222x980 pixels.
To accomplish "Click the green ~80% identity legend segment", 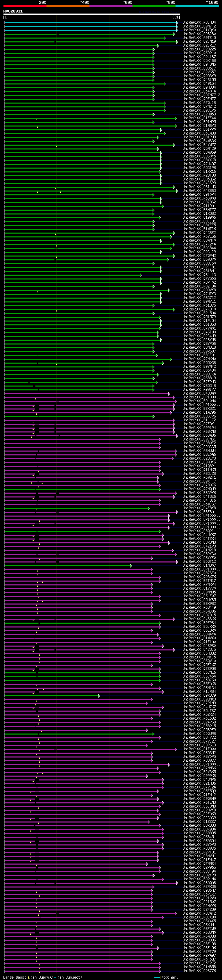I will pos(154,6).
